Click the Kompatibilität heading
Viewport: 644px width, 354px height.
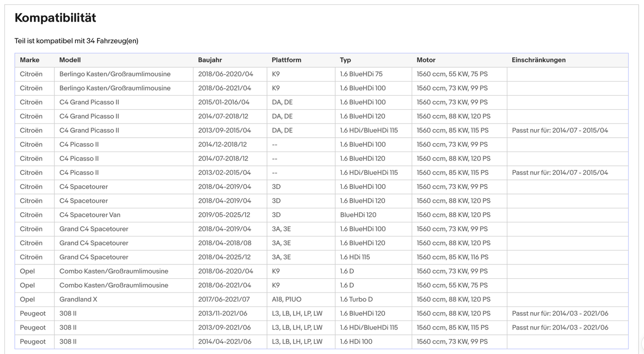[x=55, y=18]
